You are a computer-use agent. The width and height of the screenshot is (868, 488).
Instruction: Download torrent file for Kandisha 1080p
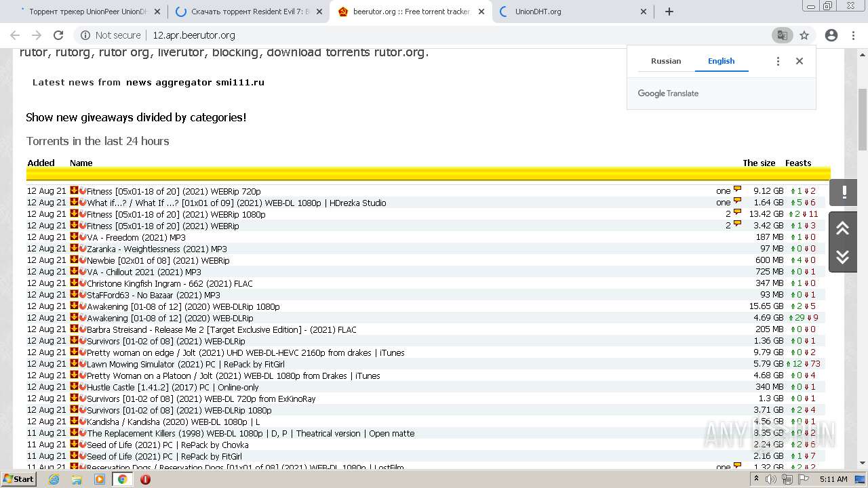(x=74, y=421)
